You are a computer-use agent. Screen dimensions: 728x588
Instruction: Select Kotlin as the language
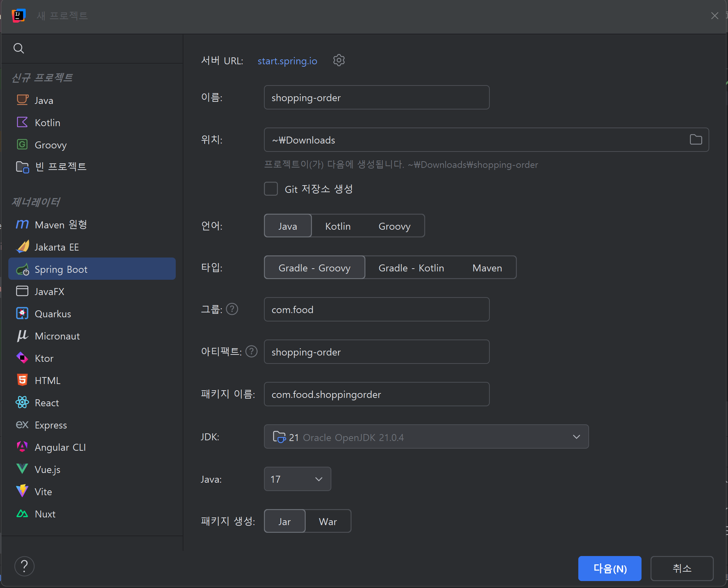(338, 226)
